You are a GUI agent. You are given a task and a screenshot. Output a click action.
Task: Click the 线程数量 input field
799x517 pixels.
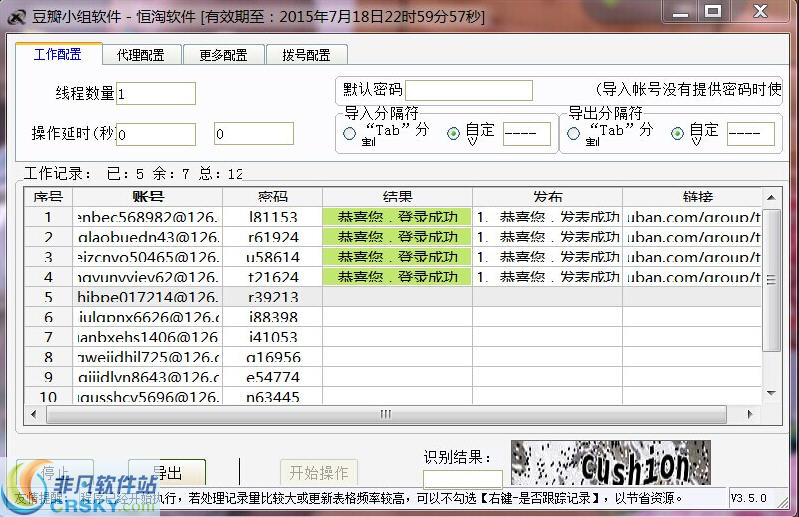156,94
